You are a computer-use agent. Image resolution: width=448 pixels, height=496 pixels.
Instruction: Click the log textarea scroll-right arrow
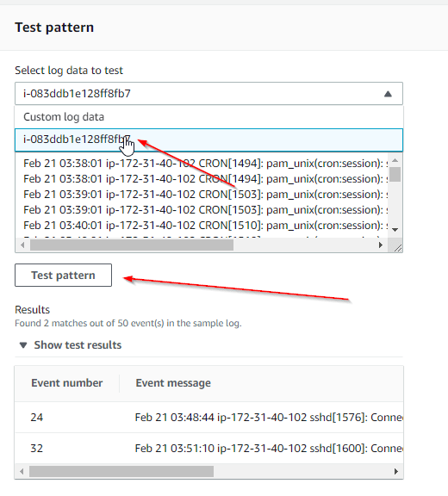(x=381, y=245)
